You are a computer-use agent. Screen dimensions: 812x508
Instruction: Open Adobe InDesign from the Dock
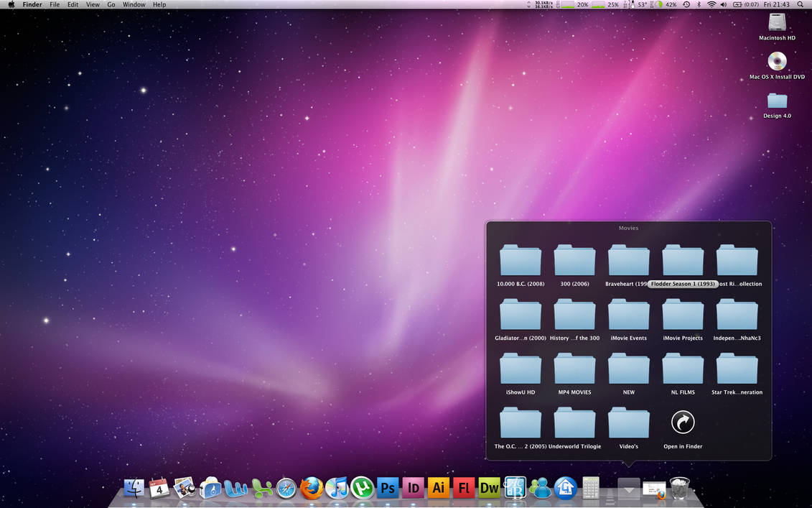[413, 488]
